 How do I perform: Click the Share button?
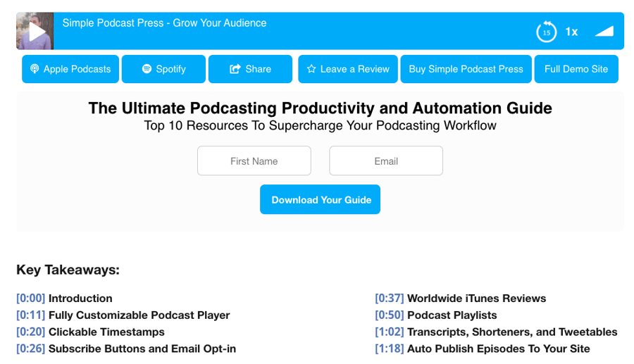250,69
